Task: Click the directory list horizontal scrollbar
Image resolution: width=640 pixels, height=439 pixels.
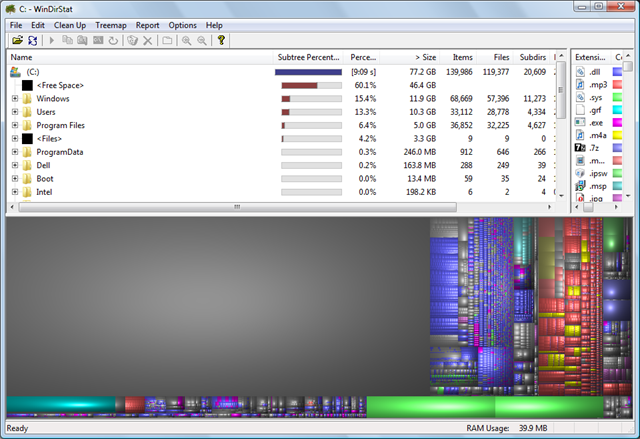Action: [x=238, y=207]
